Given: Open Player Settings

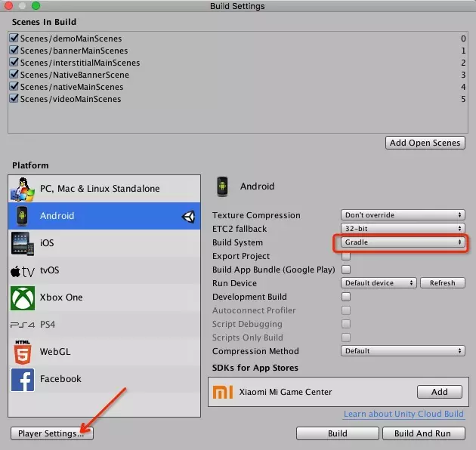Looking at the screenshot, I should [52, 433].
